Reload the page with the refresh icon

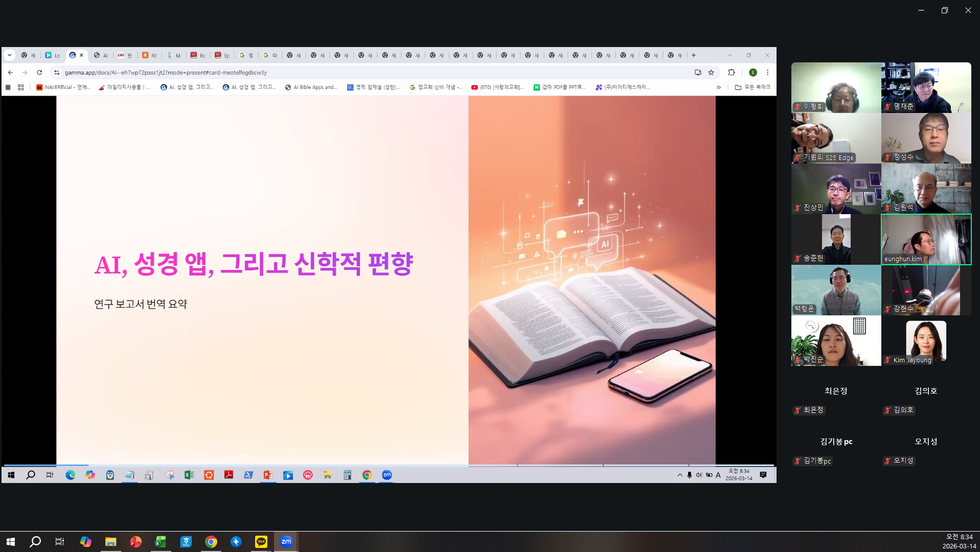point(39,73)
